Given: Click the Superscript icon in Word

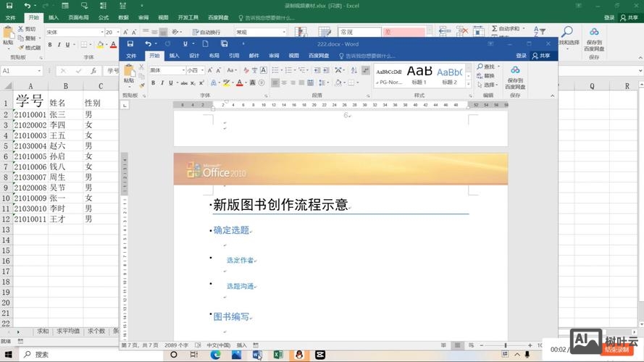Looking at the screenshot, I should coord(201,83).
